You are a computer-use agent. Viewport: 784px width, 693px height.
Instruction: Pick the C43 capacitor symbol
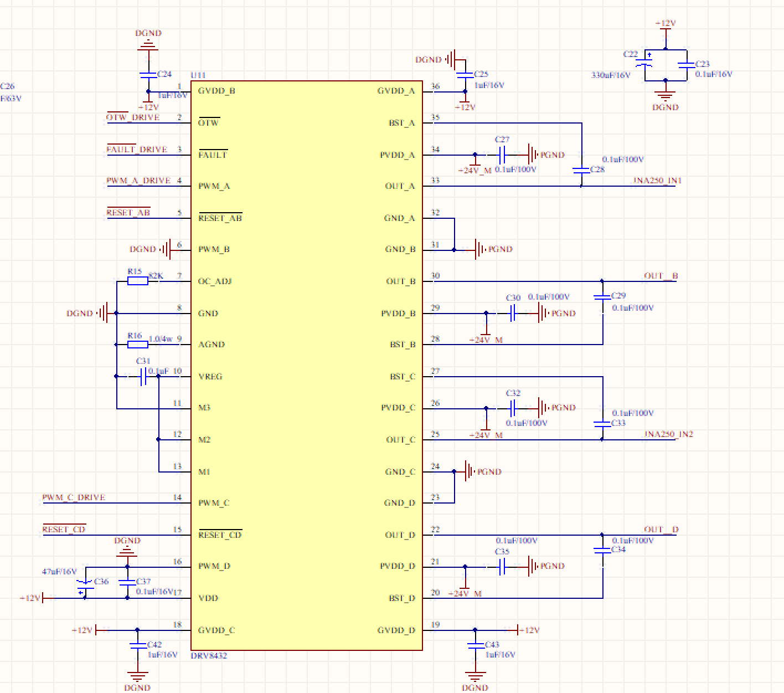pyautogui.click(x=475, y=645)
